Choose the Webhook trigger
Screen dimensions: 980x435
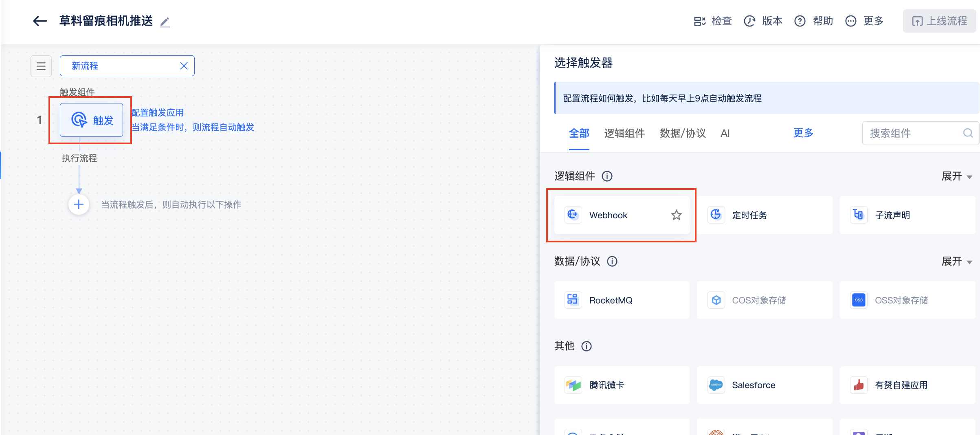click(622, 215)
